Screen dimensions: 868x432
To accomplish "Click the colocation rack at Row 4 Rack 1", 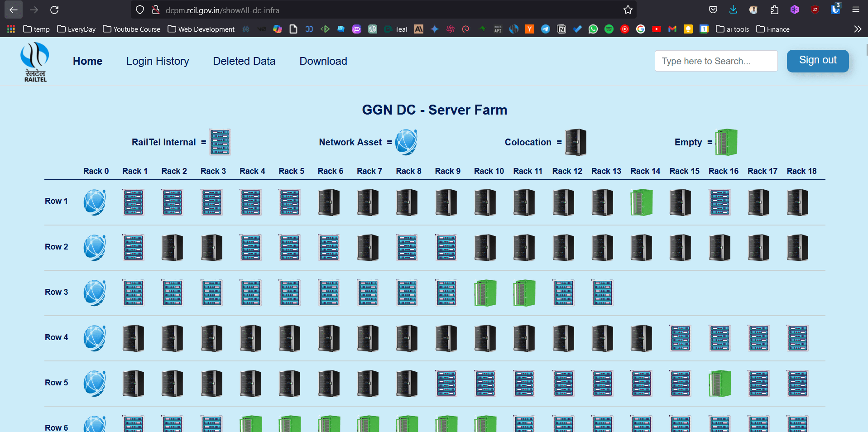I will pyautogui.click(x=133, y=338).
